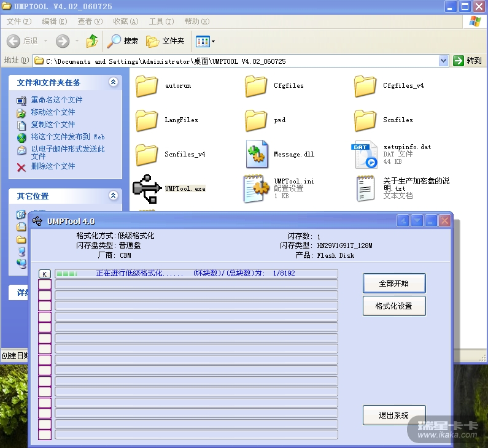
Task: Click the publish to Web globe icon
Action: pyautogui.click(x=21, y=138)
